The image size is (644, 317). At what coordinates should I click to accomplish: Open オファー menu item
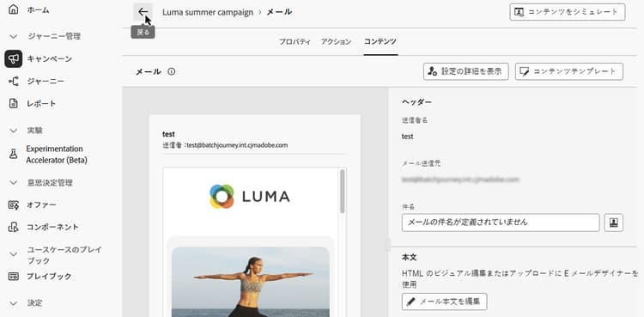coord(41,204)
